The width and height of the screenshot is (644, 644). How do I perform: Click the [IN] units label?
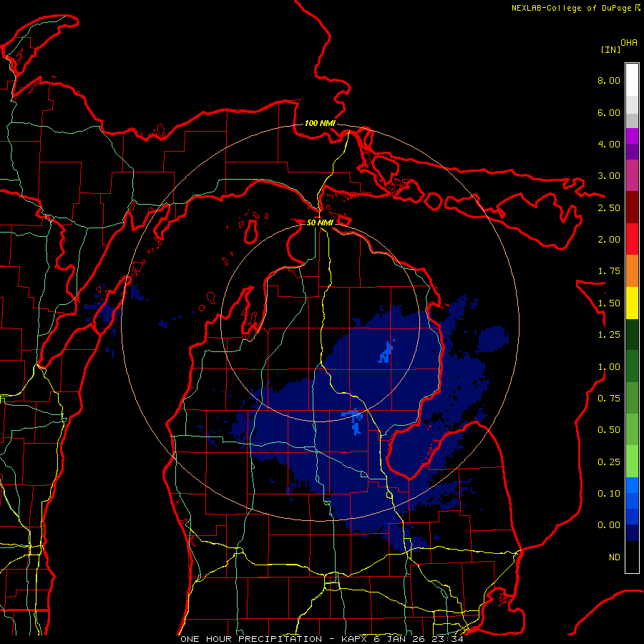[610, 49]
